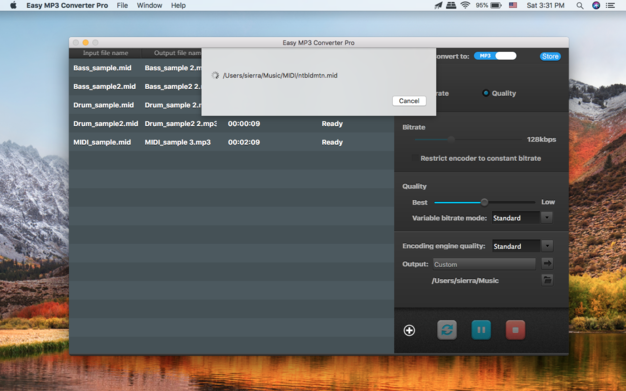Open Siri from the menu bar

[x=596, y=6]
